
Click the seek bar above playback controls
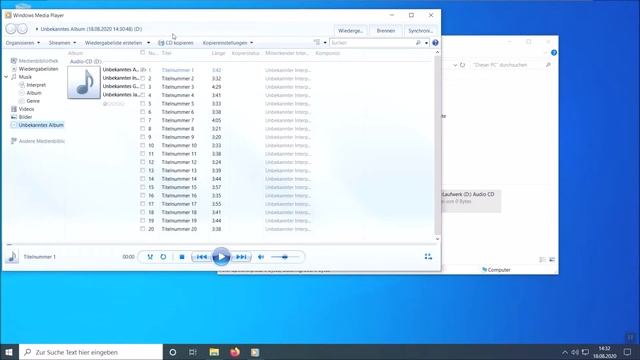click(220, 244)
